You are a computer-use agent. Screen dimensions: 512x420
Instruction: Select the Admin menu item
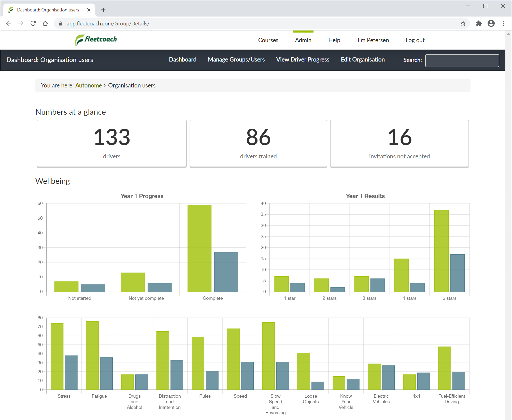point(303,40)
